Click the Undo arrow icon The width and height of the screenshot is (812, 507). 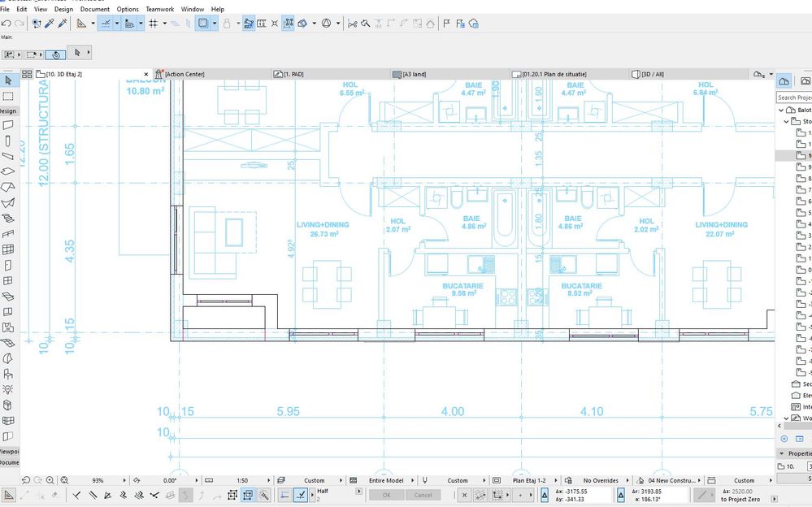click(x=7, y=23)
